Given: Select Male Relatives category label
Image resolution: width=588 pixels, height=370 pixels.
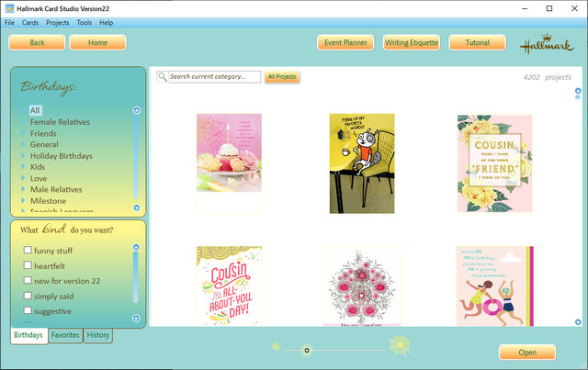Looking at the screenshot, I should (x=56, y=189).
